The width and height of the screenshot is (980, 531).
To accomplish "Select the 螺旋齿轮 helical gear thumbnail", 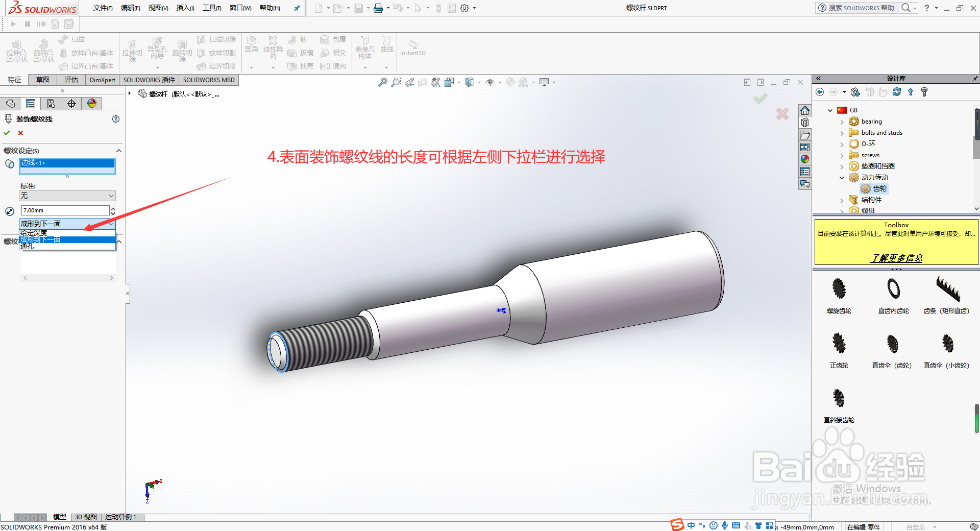I will pos(839,289).
